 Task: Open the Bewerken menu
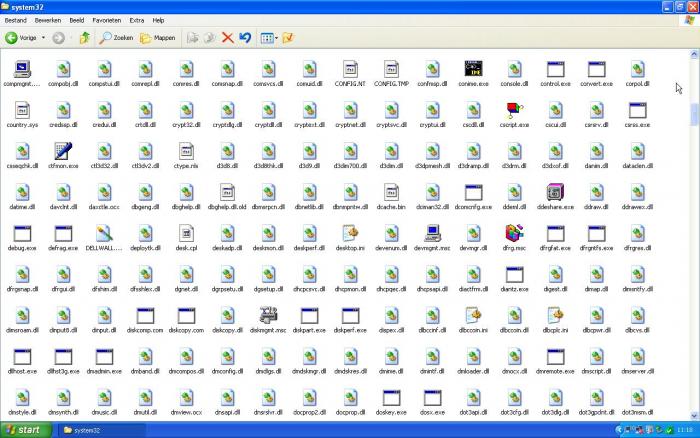tap(48, 20)
